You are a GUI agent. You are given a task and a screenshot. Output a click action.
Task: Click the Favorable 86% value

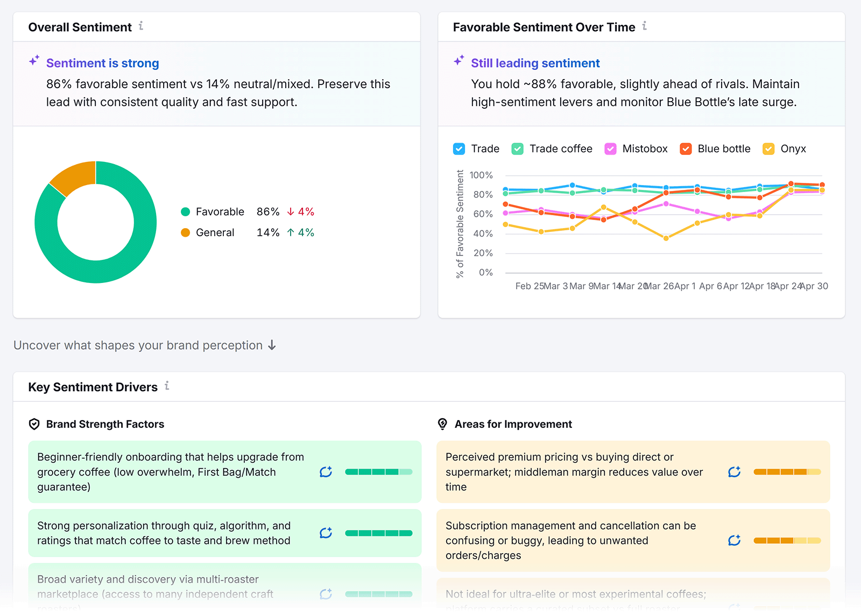coord(268,212)
